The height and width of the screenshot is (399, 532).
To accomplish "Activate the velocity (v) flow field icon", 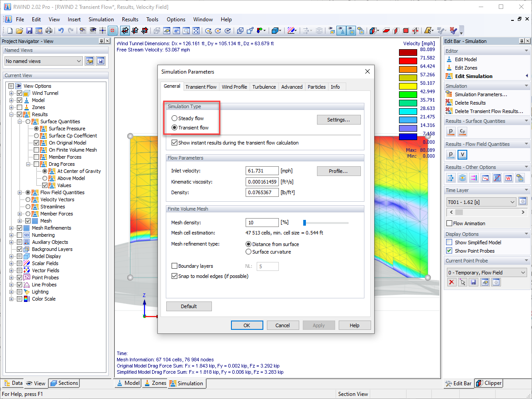I will [462, 154].
